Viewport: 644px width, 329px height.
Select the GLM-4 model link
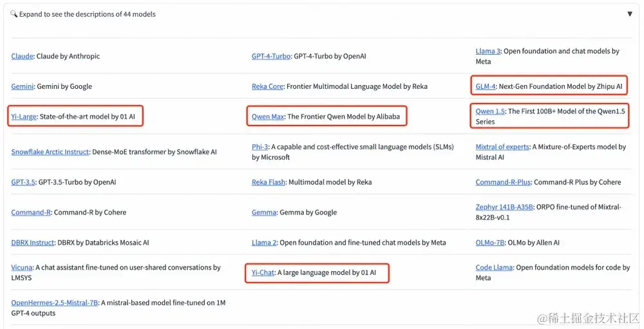(486, 86)
